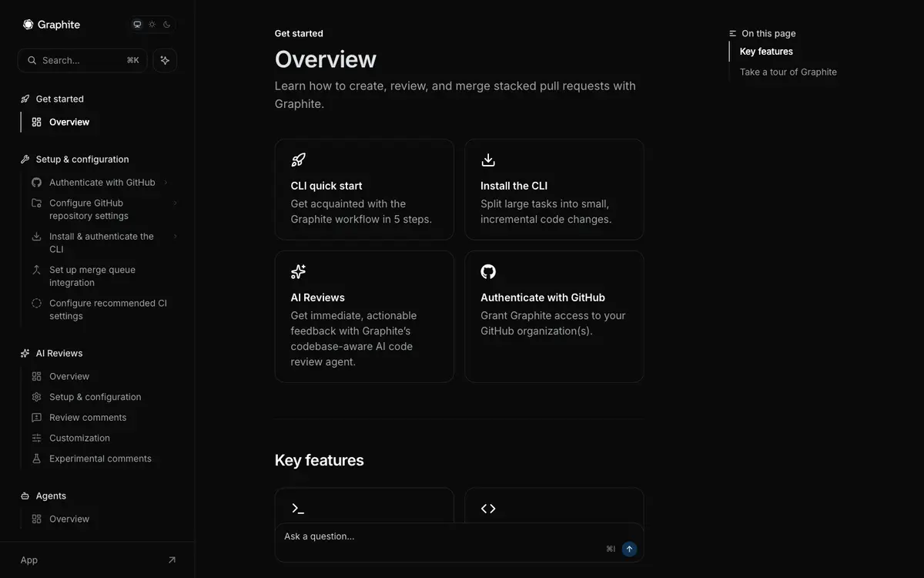Click the merge icon for merge queue
Screen dimensions: 924x578
pos(36,270)
